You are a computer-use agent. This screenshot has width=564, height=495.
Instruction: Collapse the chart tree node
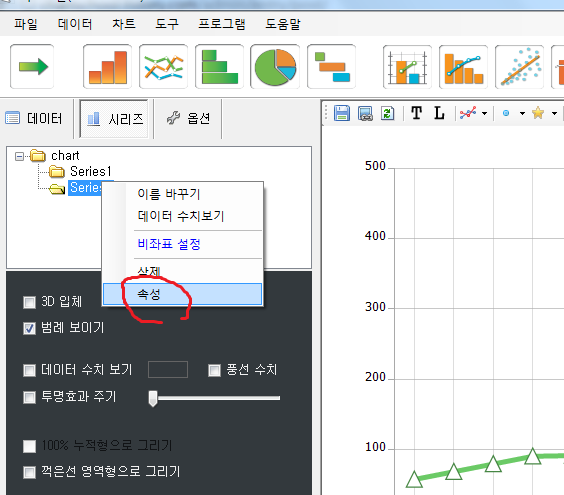[x=19, y=156]
